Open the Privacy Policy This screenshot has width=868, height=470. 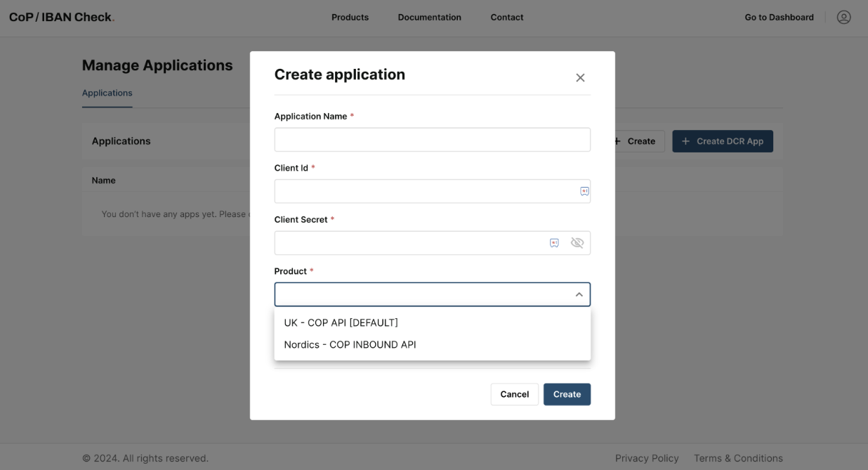[647, 457]
